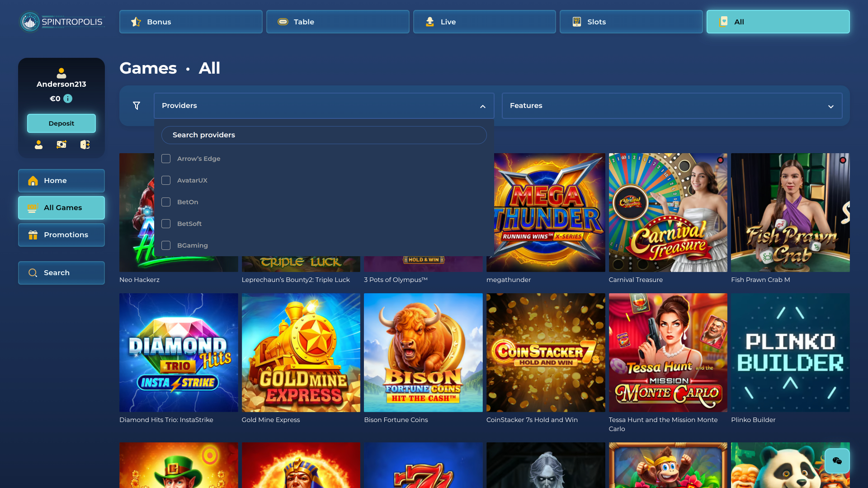This screenshot has height=488, width=868.
Task: Tick the Arrow's Edge checkbox
Action: coord(166,159)
